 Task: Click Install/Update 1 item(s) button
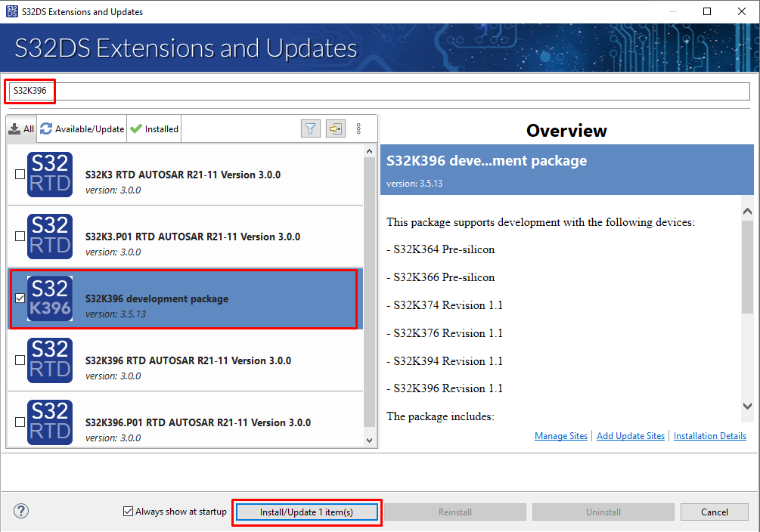tap(307, 512)
